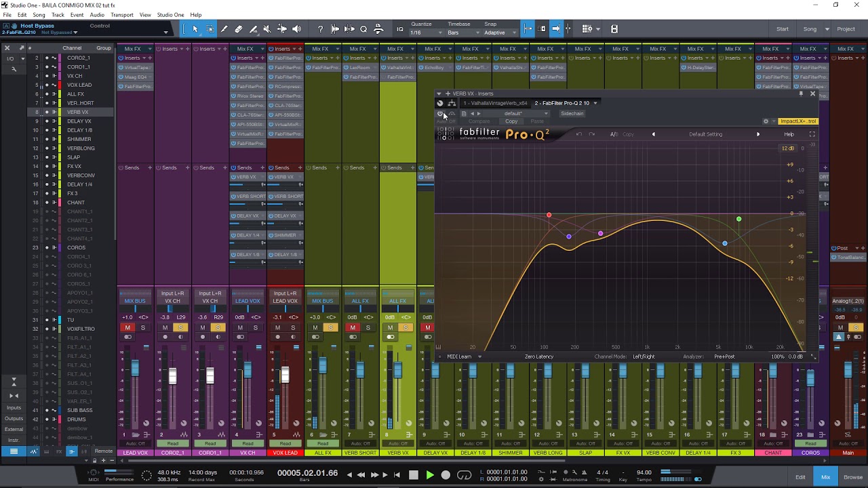Click the Record transport button

[x=446, y=475]
